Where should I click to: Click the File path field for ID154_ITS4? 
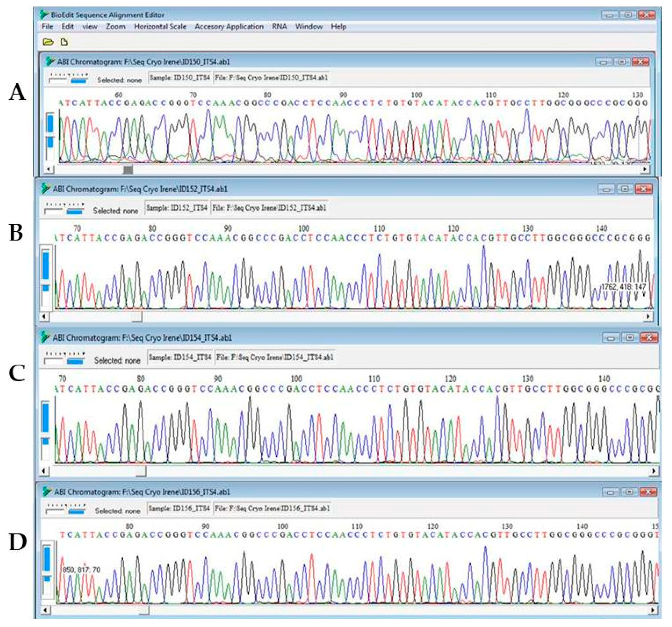(x=275, y=358)
